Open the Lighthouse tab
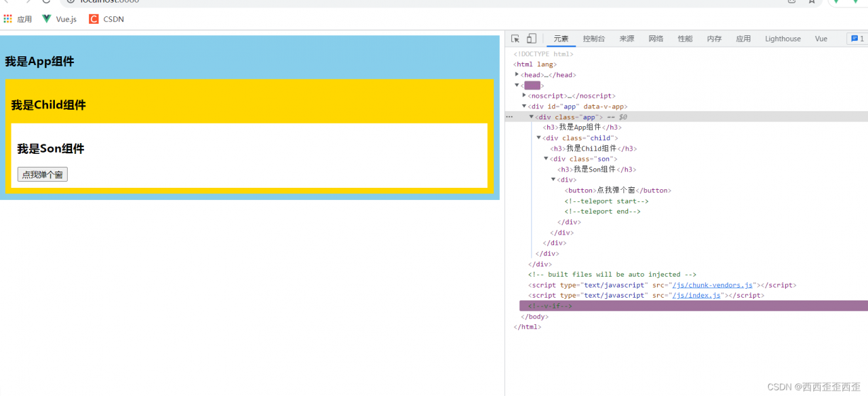This screenshot has height=396, width=868. tap(783, 39)
